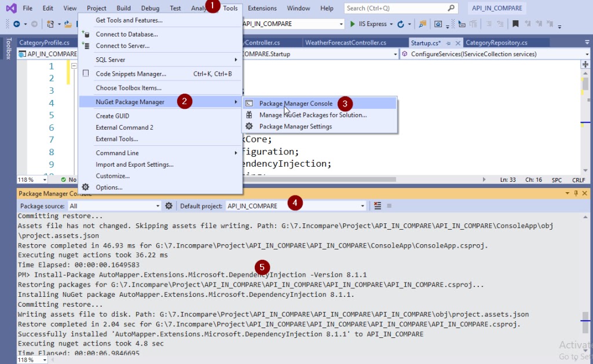Image resolution: width=593 pixels, height=364 pixels.
Task: Open the vertical Toolbox side tab
Action: coord(8,49)
